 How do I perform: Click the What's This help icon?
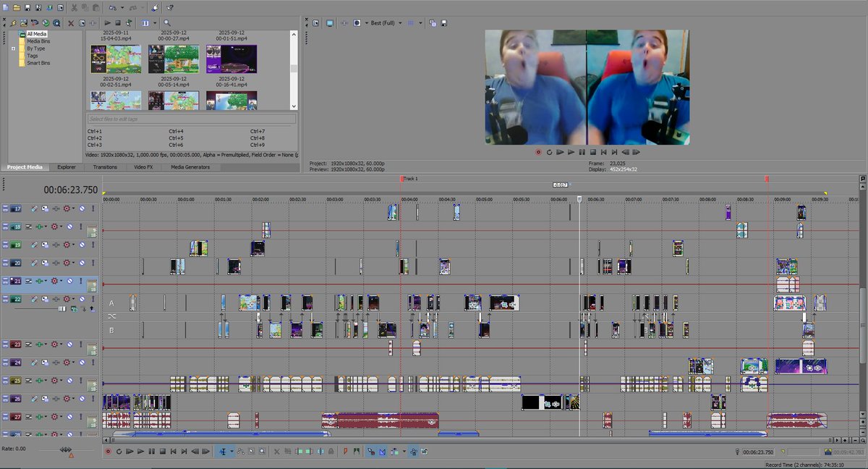[170, 7]
